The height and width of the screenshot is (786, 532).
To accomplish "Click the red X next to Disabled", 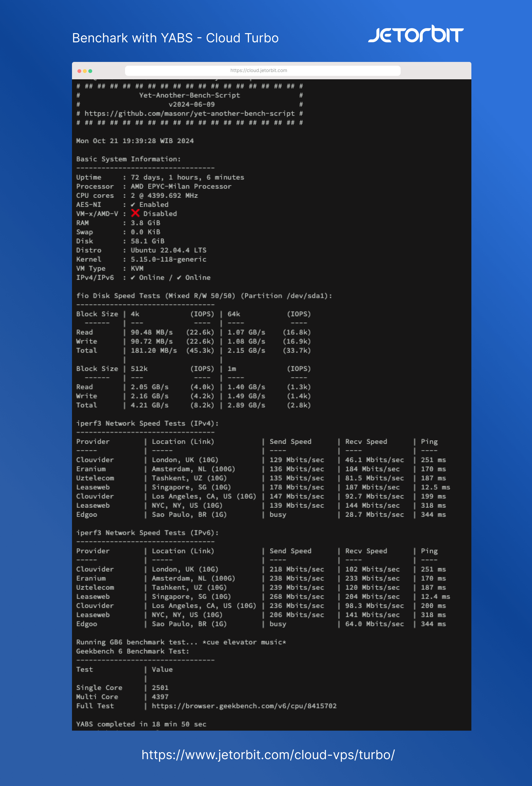I will tap(135, 213).
